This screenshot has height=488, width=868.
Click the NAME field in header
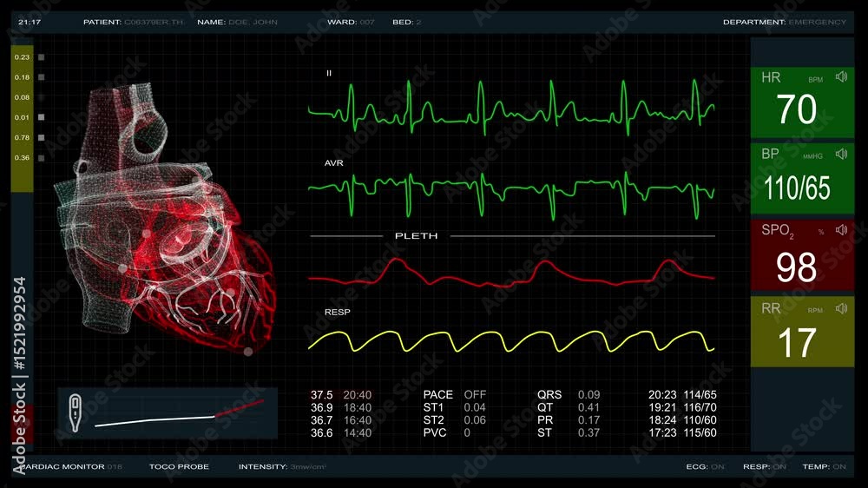[238, 23]
